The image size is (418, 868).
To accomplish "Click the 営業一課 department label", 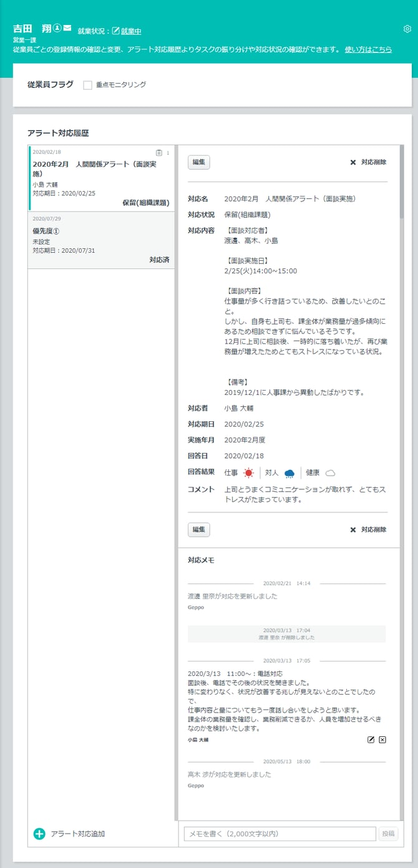I will pos(25,40).
